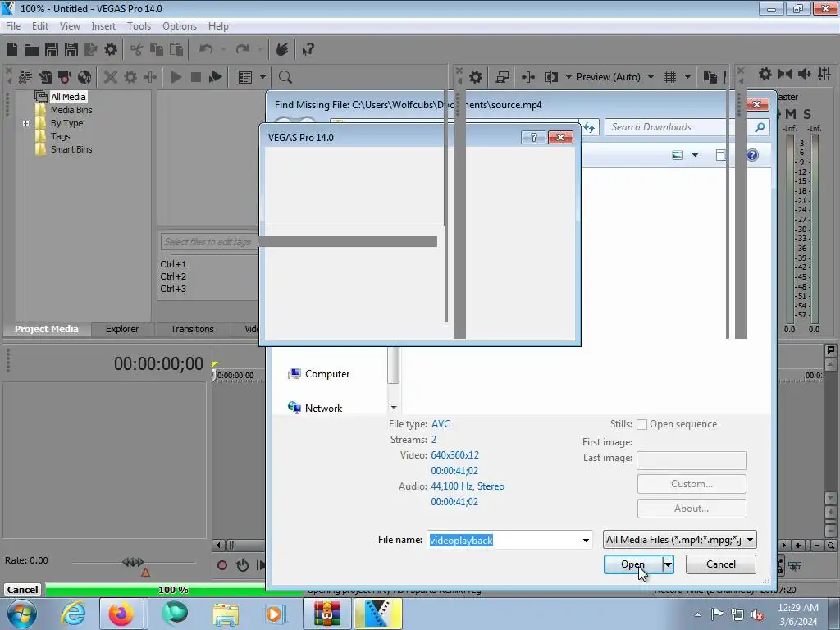Viewport: 840px width, 630px height.
Task: Click the Cut scissors icon
Action: pyautogui.click(x=137, y=49)
